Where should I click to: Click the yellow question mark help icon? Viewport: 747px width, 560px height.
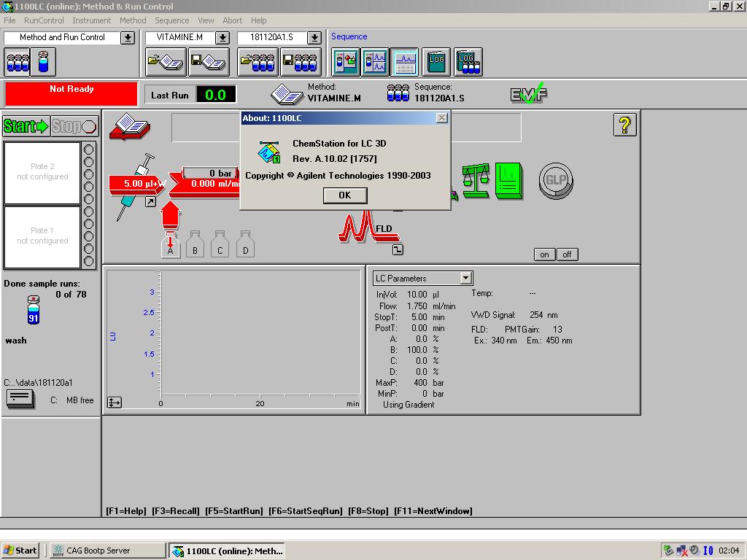624,125
